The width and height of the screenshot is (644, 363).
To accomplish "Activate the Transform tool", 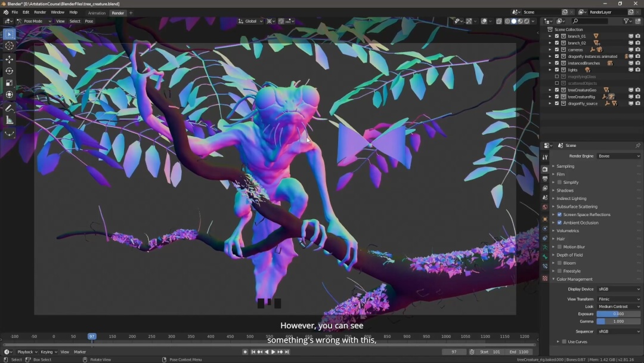I will [9, 95].
